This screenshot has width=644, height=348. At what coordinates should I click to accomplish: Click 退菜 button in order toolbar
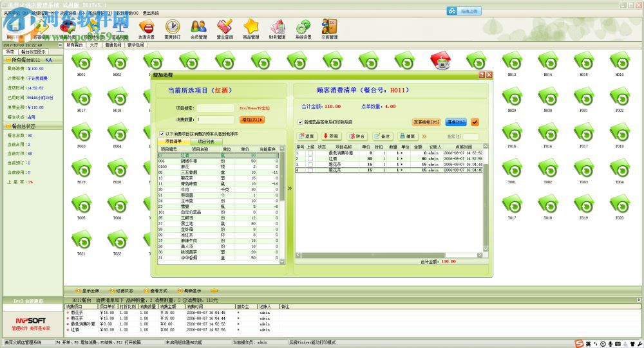pyautogui.click(x=307, y=136)
